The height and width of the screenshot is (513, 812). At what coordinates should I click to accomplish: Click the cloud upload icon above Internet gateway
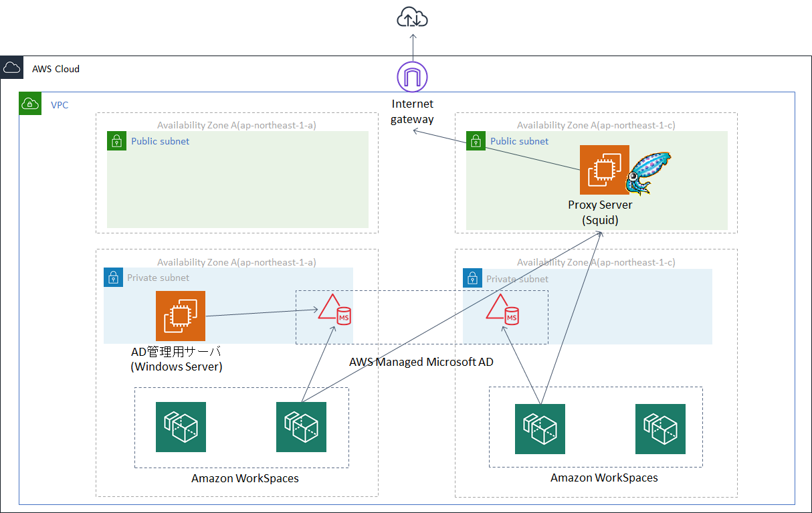click(x=412, y=17)
